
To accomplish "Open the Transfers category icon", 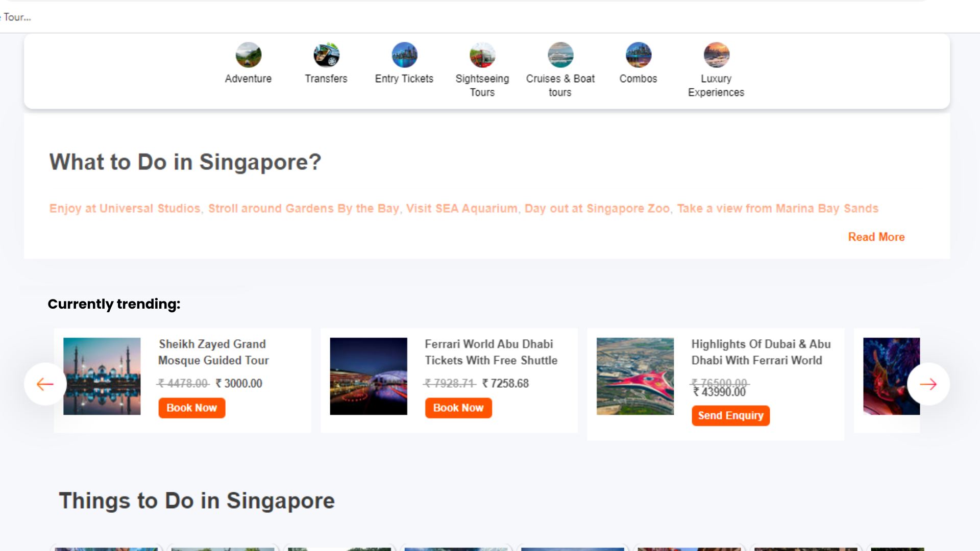I will coord(326,55).
